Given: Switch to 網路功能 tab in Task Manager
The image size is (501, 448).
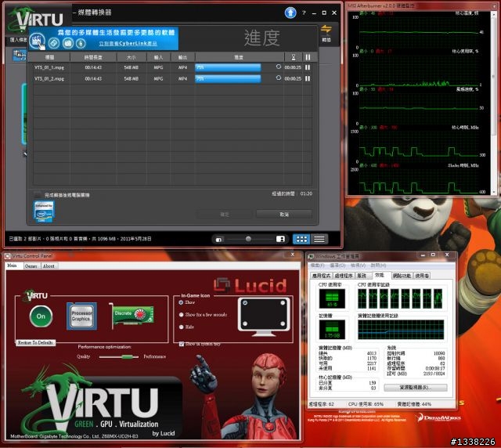Looking at the screenshot, I should (402, 276).
